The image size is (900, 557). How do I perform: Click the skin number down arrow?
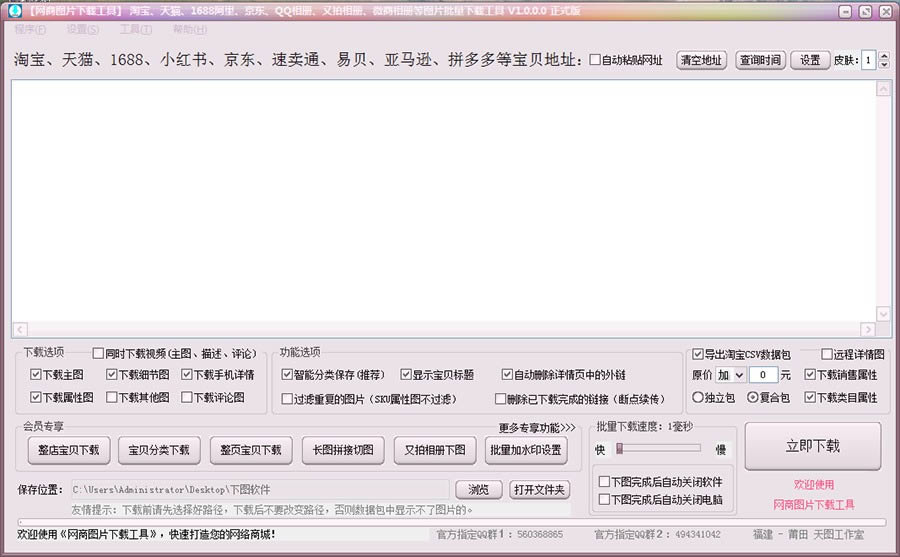pos(884,65)
